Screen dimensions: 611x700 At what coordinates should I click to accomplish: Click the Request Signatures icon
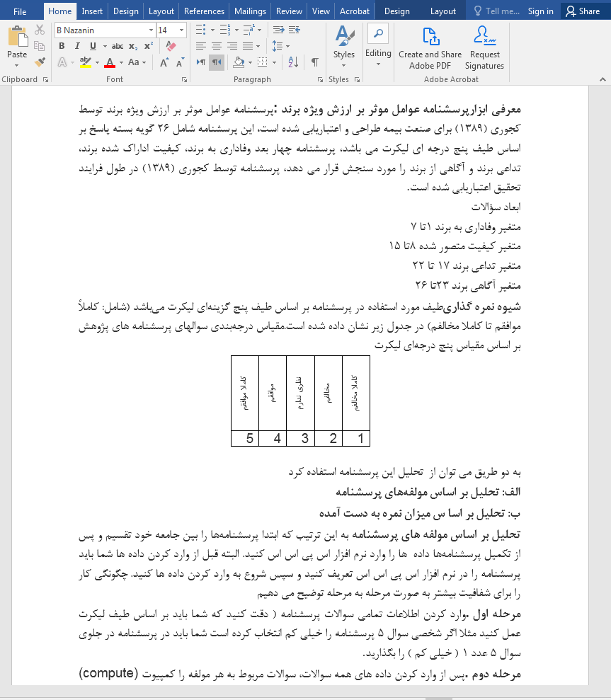pyautogui.click(x=484, y=48)
